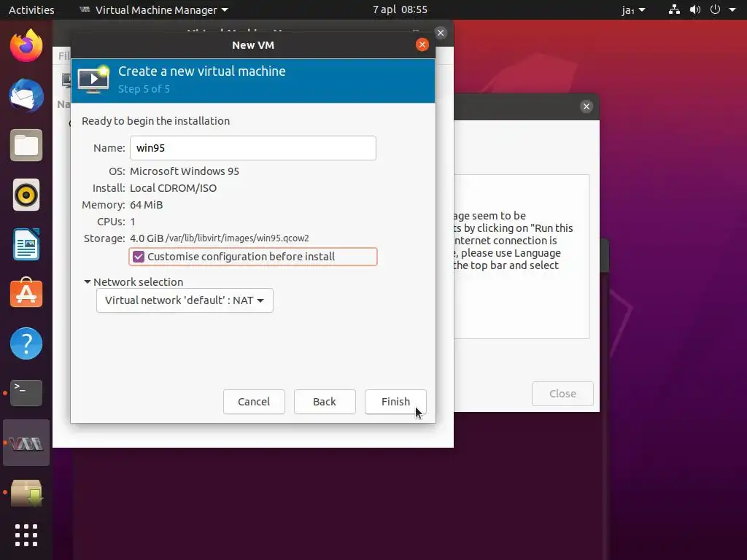Open the Files manager in the dock

[26, 145]
